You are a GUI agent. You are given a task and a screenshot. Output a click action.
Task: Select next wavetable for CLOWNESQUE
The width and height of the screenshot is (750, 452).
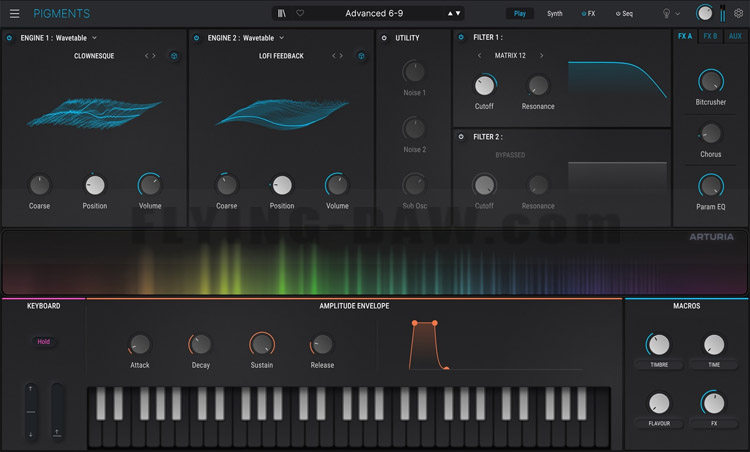pos(154,56)
